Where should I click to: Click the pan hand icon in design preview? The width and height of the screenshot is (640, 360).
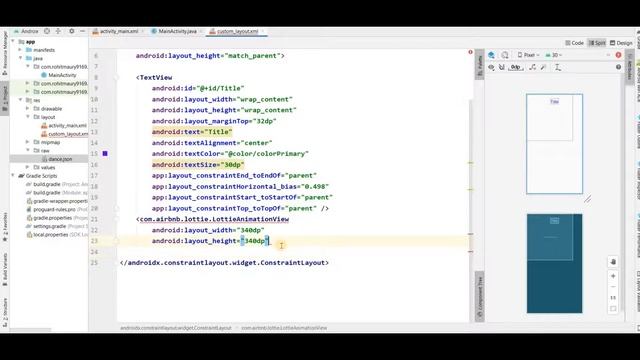click(x=613, y=262)
